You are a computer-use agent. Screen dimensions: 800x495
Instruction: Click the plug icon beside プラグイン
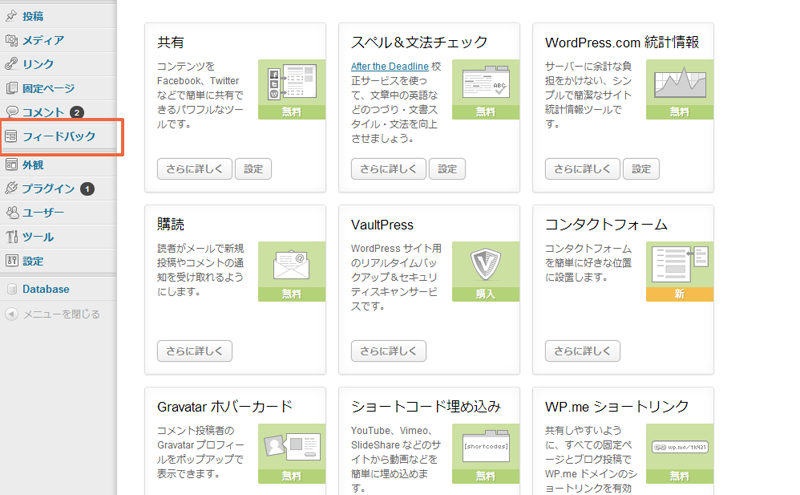pos(11,188)
